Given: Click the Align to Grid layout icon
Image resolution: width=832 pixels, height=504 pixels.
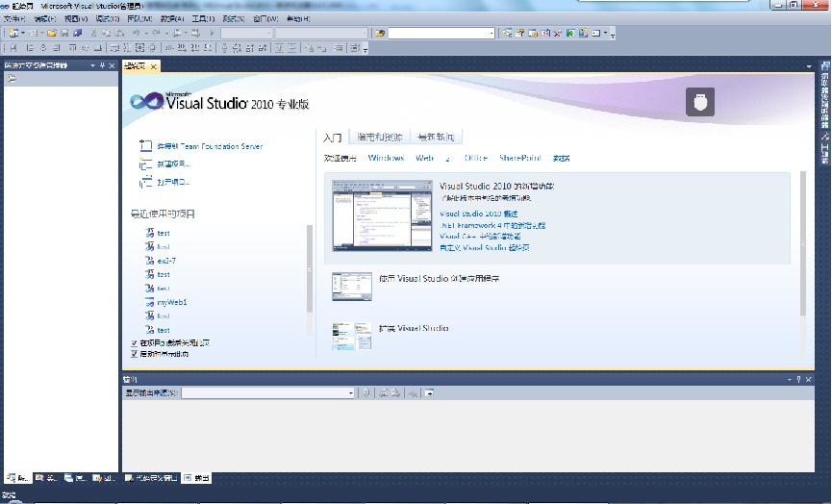Looking at the screenshot, I should pyautogui.click(x=13, y=48).
